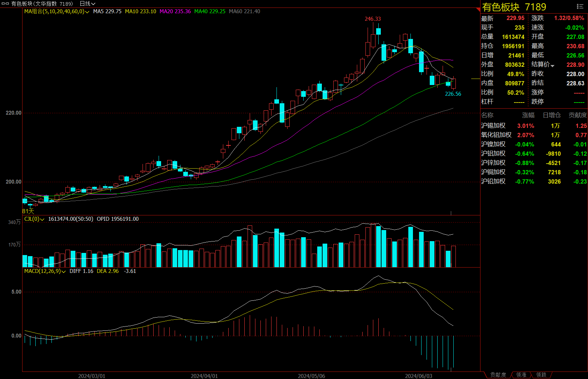This screenshot has height=379, width=588.
Task: Click the DIFF 1.16 value
Action: pyautogui.click(x=81, y=271)
